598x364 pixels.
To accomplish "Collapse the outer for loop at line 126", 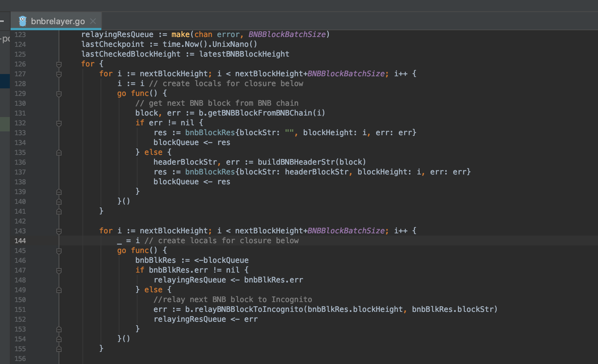I will click(59, 64).
